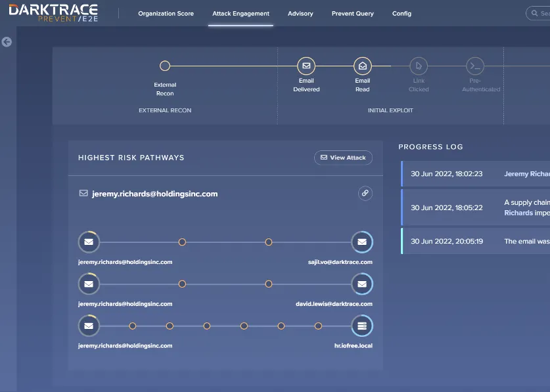The height and width of the screenshot is (392, 550).
Task: Click the External Recon timeline node
Action: (164, 66)
